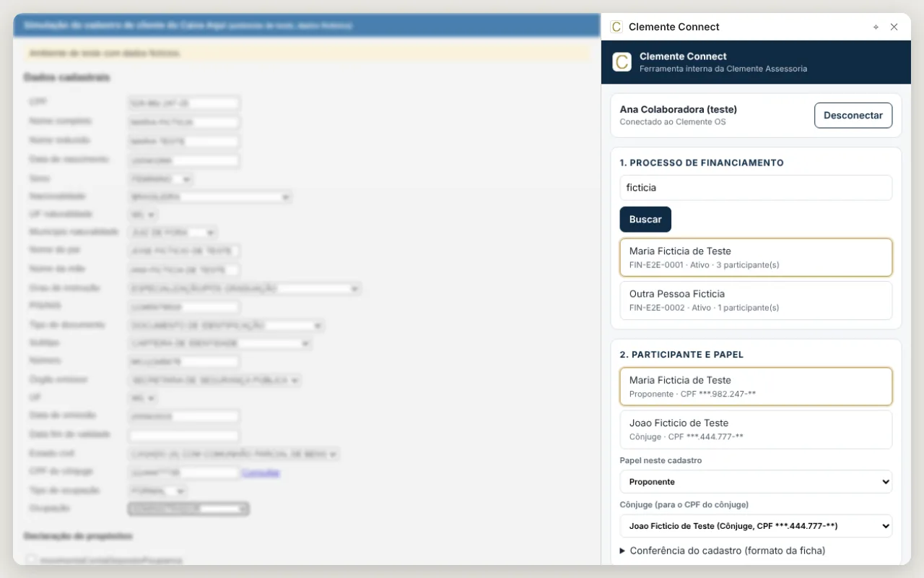The image size is (924, 578).
Task: Click the Nome da mãe input field
Action: (184, 269)
